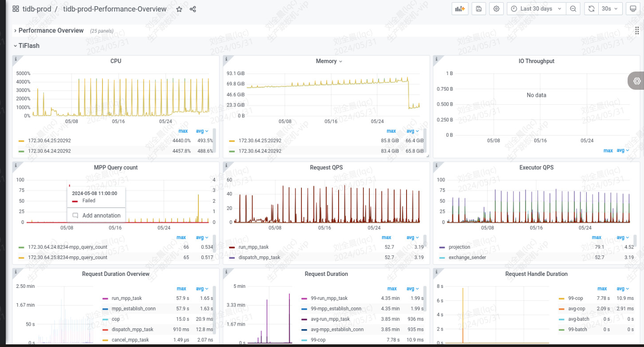Star the tidb-prod-Performance-Overview dashboard
Viewport: 644px width, 347px height.
[x=179, y=9]
